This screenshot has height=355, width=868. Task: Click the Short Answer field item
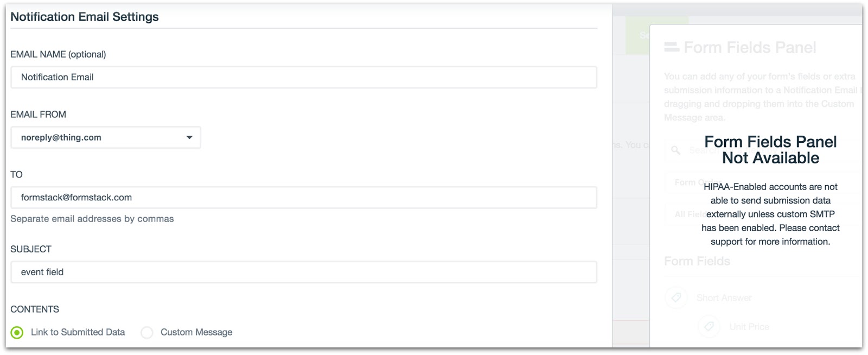pos(724,298)
